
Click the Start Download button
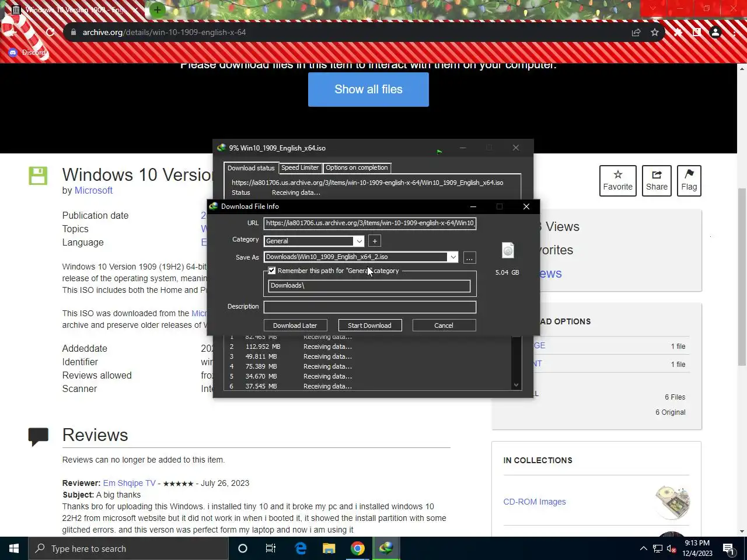click(x=369, y=325)
